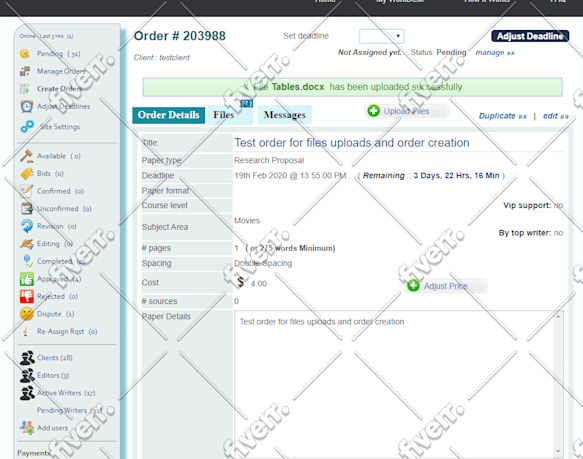Open Dispute (1) in sidebar
Viewport: 583px width, 459px height.
click(55, 314)
